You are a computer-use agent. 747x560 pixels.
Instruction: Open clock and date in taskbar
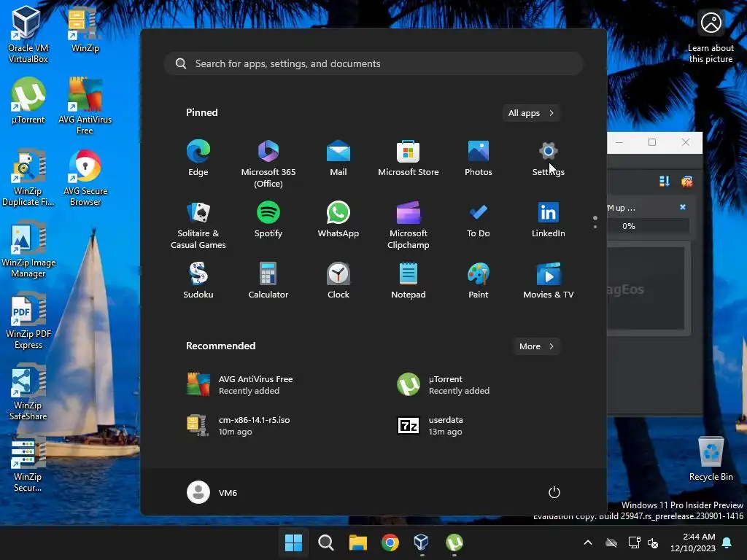click(693, 542)
